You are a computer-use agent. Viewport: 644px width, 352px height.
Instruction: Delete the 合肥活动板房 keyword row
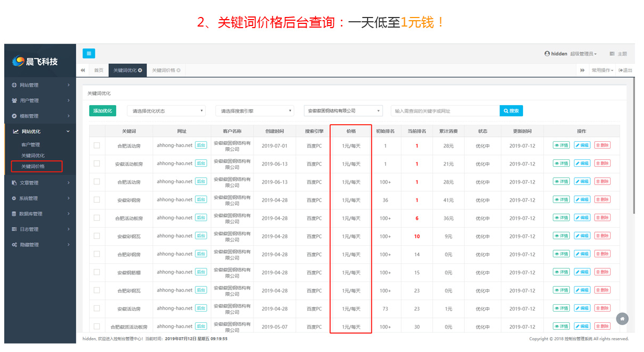(602, 218)
